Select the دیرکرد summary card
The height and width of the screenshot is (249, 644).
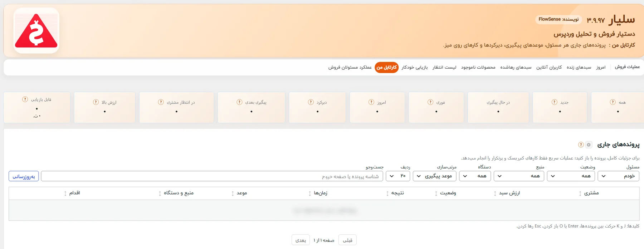(x=317, y=107)
